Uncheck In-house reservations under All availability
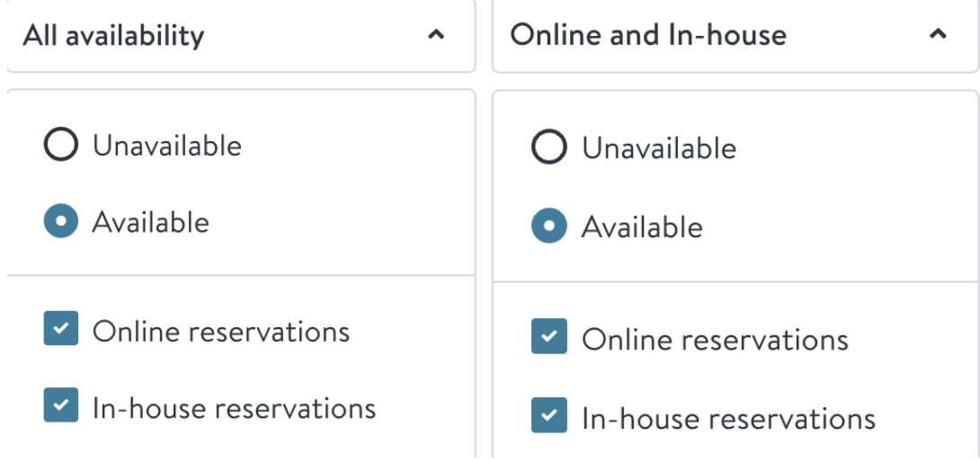 (60, 404)
